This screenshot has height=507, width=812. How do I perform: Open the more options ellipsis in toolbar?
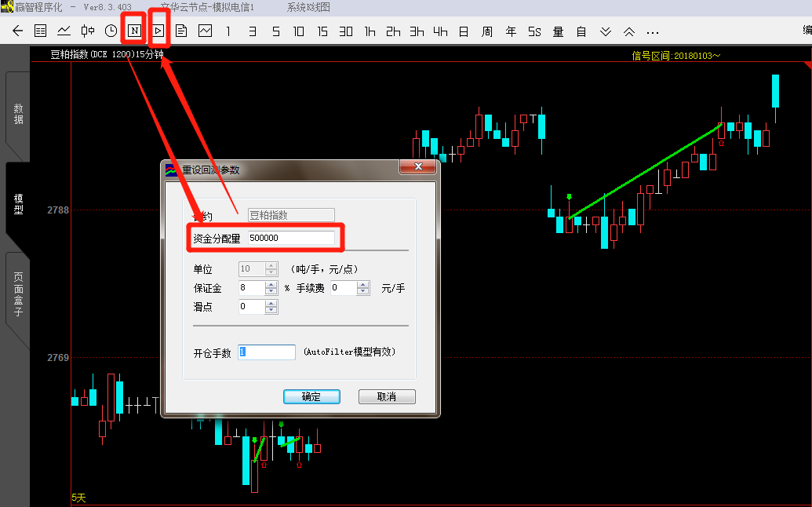pos(652,31)
